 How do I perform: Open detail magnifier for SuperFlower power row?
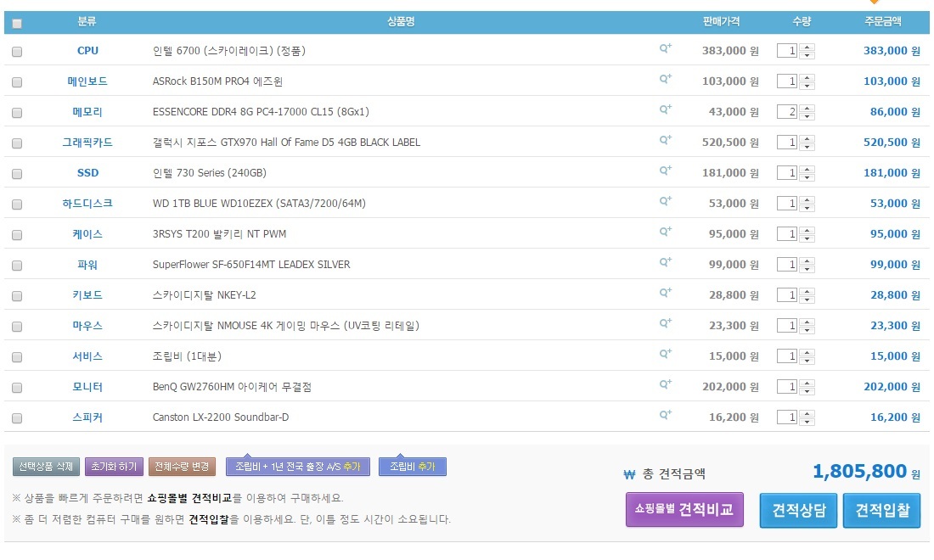tap(666, 262)
